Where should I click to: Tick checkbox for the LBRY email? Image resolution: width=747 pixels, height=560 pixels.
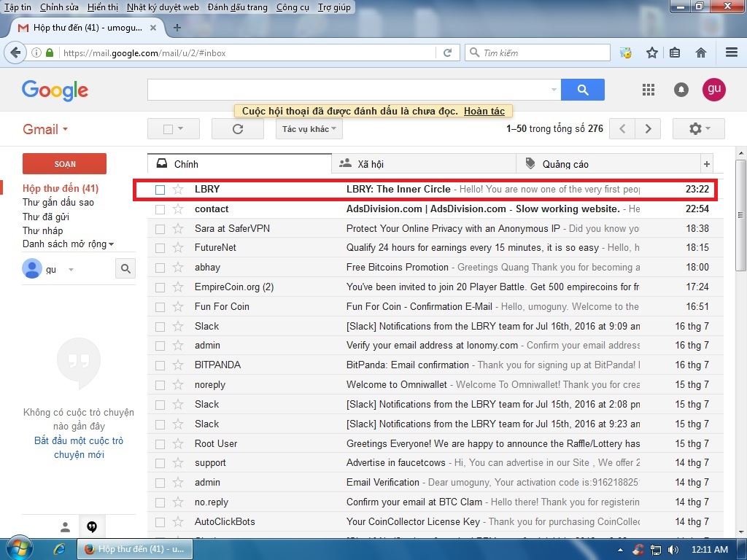click(x=160, y=190)
